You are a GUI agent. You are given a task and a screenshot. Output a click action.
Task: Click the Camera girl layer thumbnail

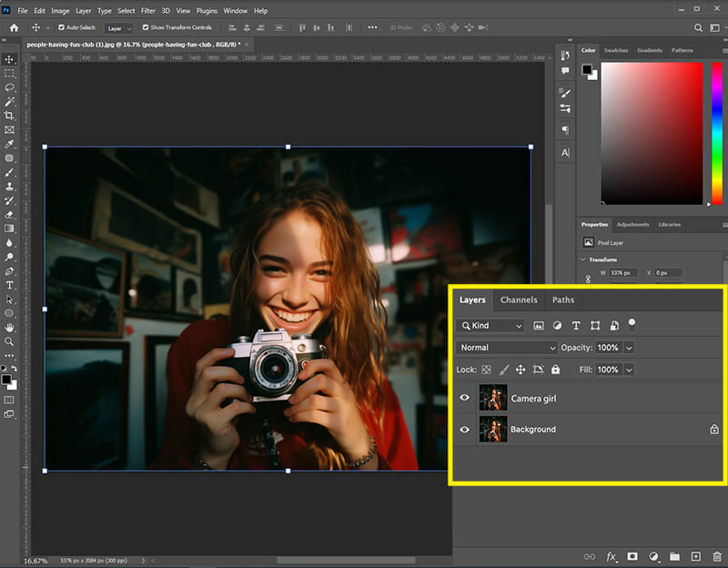(x=492, y=398)
